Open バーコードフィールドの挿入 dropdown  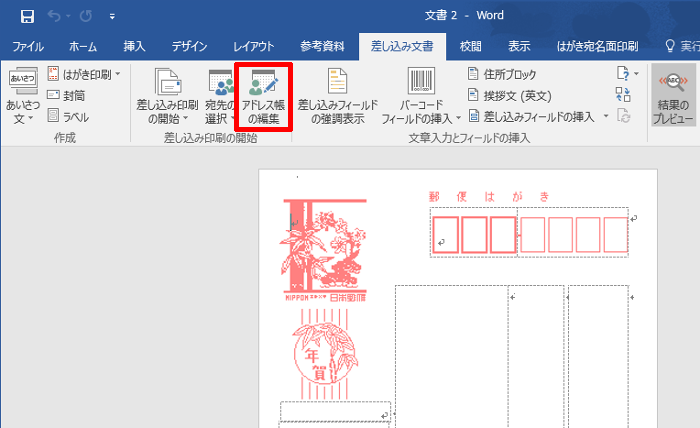pos(421,96)
